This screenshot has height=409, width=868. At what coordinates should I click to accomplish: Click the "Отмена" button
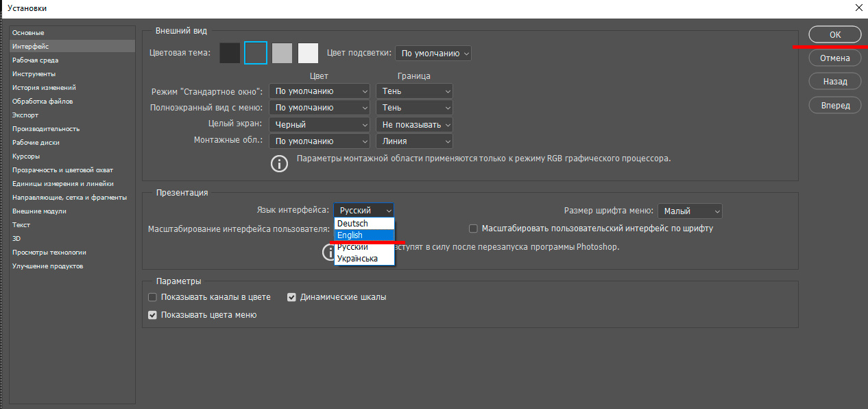[x=834, y=58]
